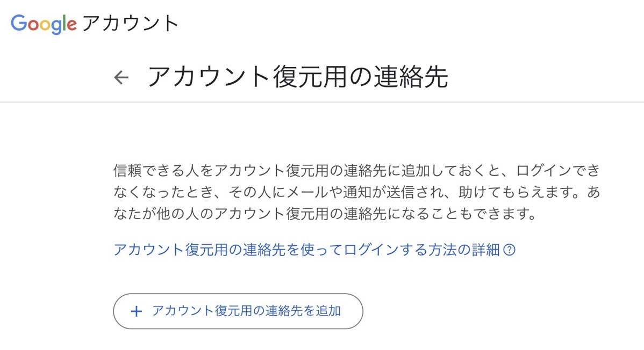Screen dimensions: 644x350
Task: Click the yellow letter o in the Google logo
Action: click(x=44, y=25)
